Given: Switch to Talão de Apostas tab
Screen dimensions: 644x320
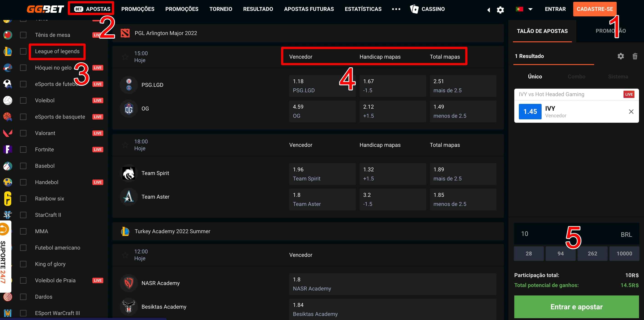Looking at the screenshot, I should coord(542,31).
